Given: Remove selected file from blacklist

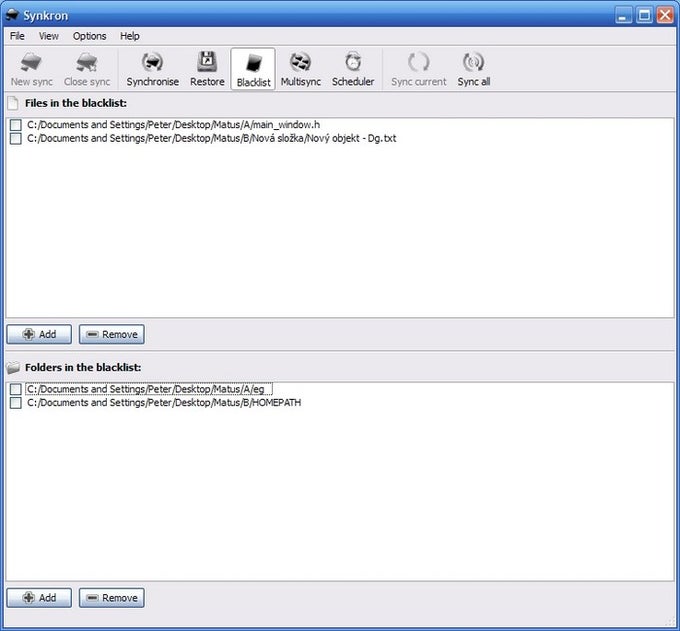Looking at the screenshot, I should [112, 334].
